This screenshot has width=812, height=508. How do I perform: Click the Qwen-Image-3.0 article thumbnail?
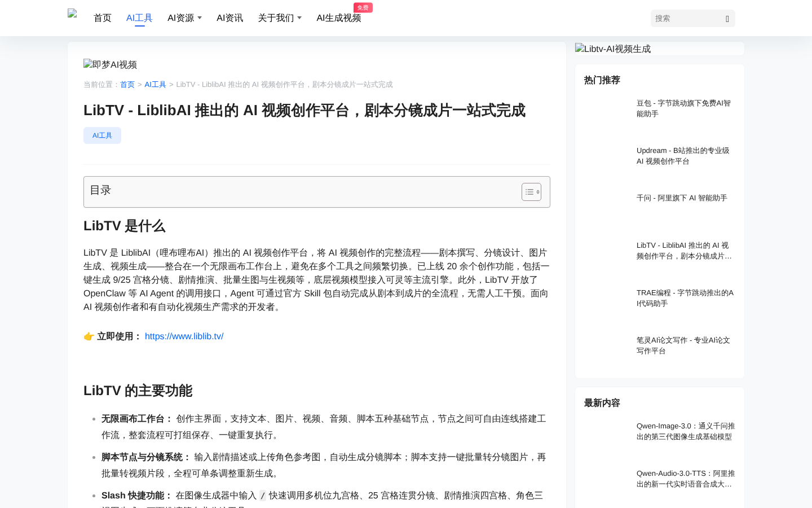[607, 437]
